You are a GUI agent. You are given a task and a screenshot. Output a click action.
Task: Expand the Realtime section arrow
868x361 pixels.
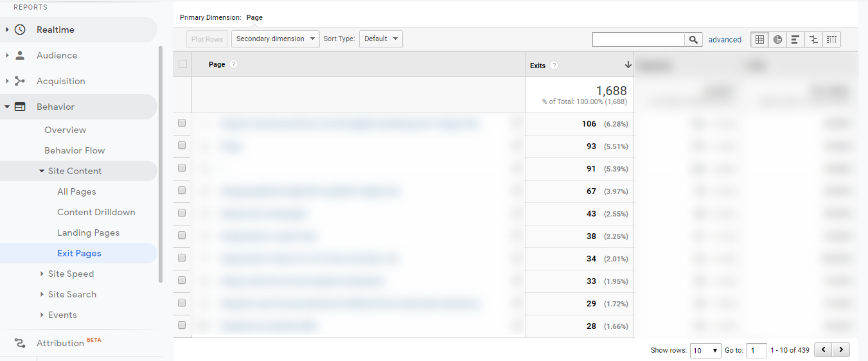coord(7,30)
